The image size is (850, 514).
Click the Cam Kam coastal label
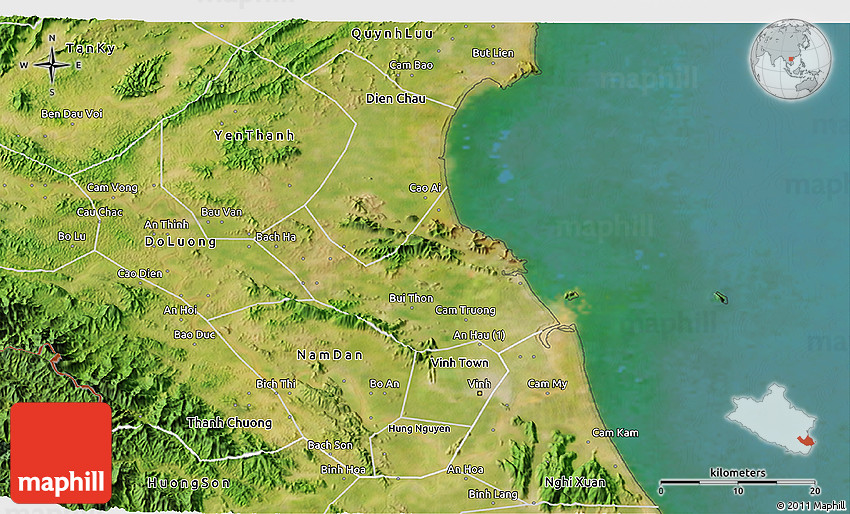614,433
